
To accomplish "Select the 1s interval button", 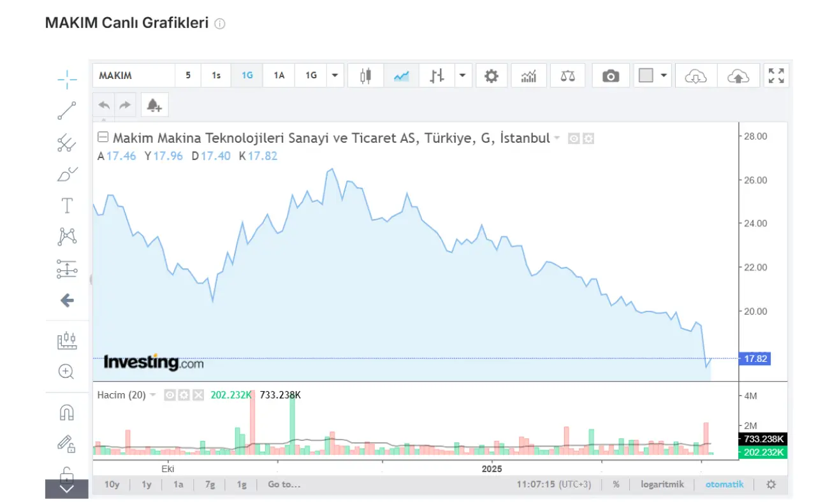I will click(216, 75).
